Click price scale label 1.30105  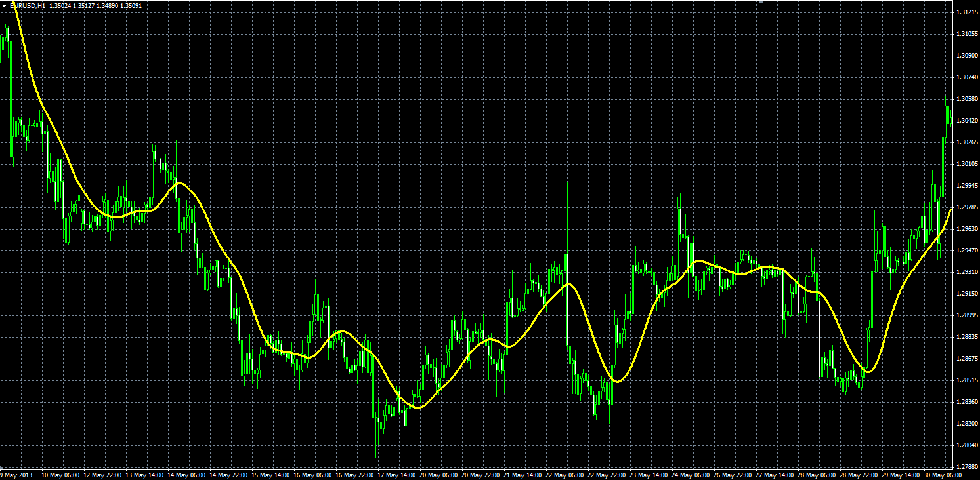[x=967, y=164]
